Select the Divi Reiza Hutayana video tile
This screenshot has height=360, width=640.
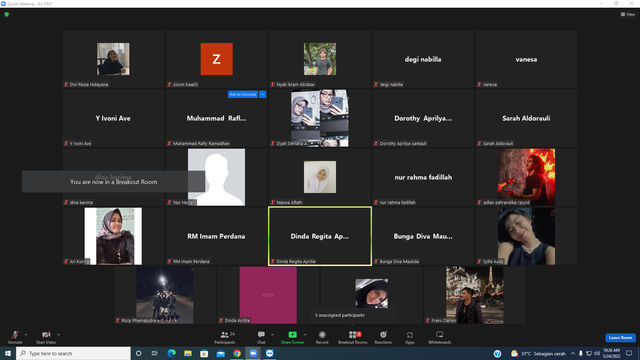coord(113,59)
